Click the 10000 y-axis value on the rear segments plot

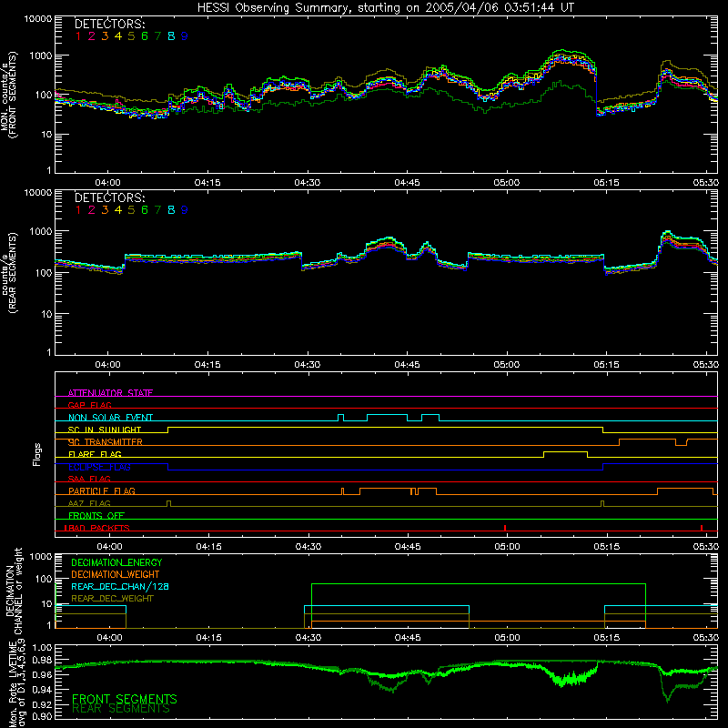(x=38, y=193)
